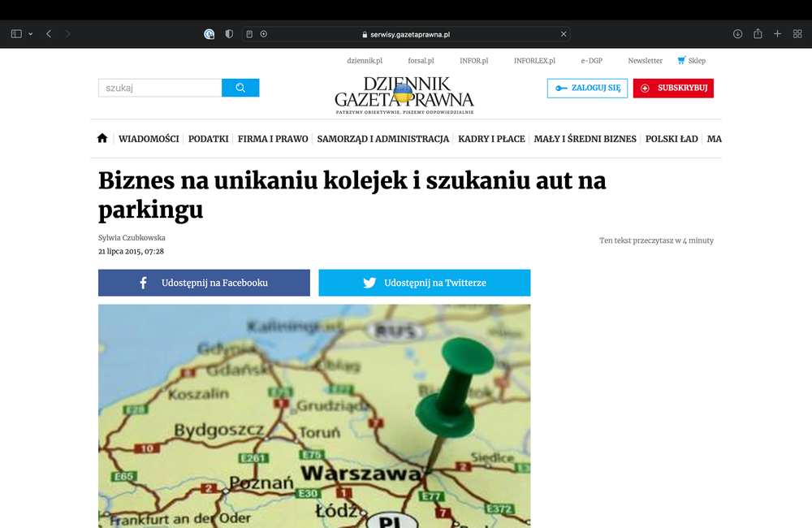Open the forsal.pl link

tap(420, 60)
